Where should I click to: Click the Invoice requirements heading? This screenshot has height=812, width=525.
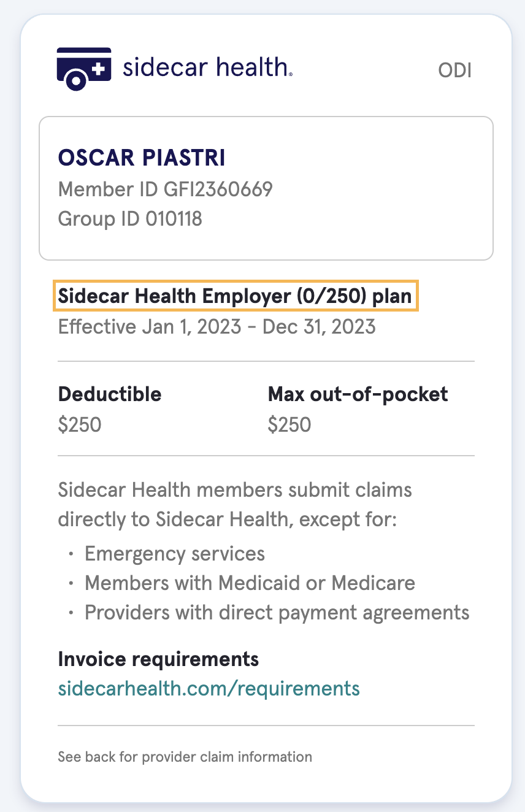(158, 659)
